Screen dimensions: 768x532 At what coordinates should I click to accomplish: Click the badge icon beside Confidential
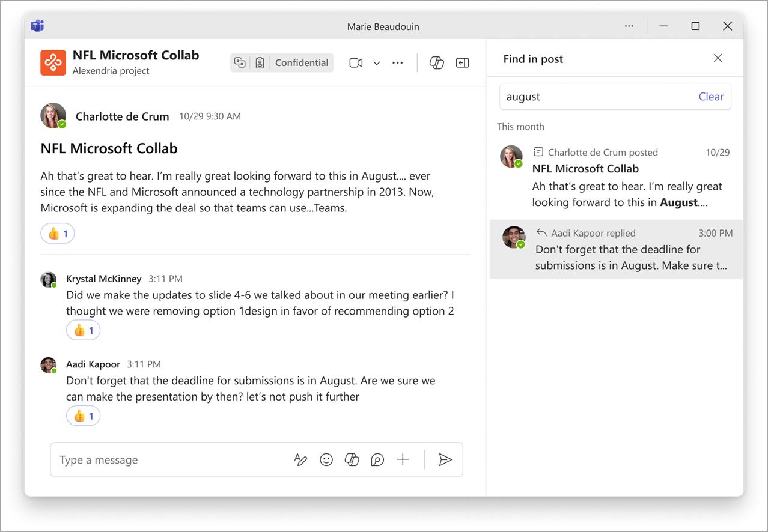(x=260, y=62)
